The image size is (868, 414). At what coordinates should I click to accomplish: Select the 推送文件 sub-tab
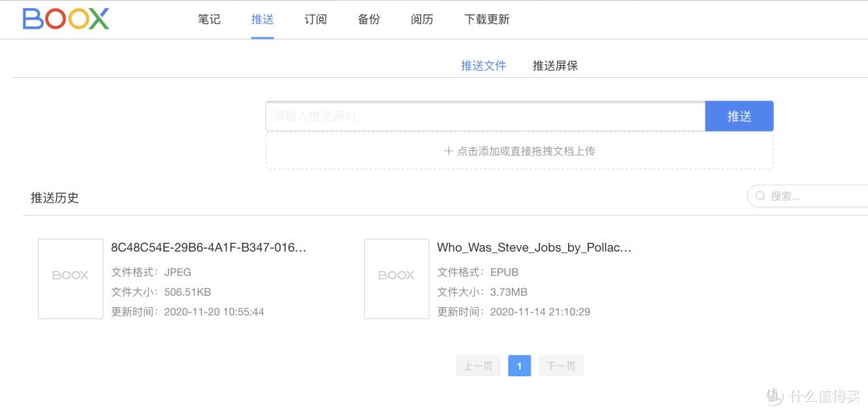tap(483, 66)
